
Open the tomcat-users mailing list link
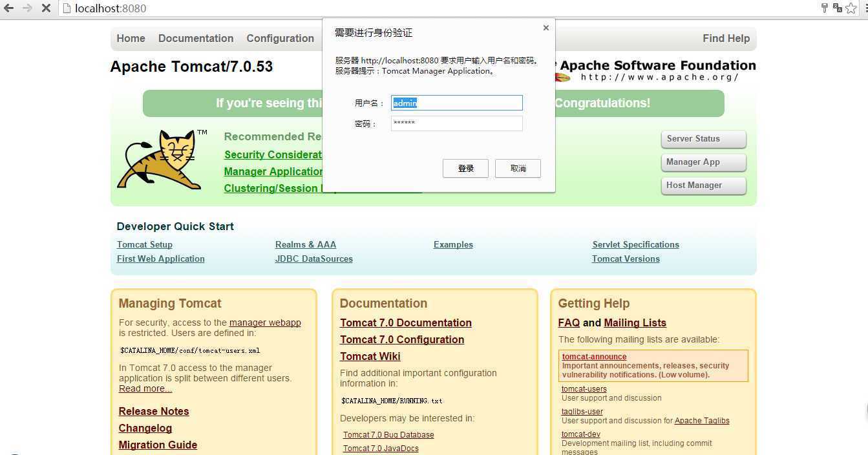(584, 389)
